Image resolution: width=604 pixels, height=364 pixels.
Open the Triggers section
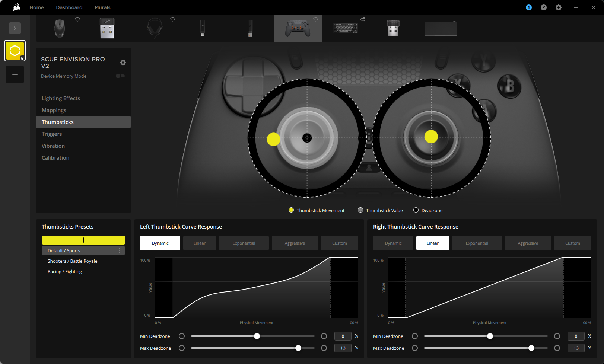tap(52, 134)
